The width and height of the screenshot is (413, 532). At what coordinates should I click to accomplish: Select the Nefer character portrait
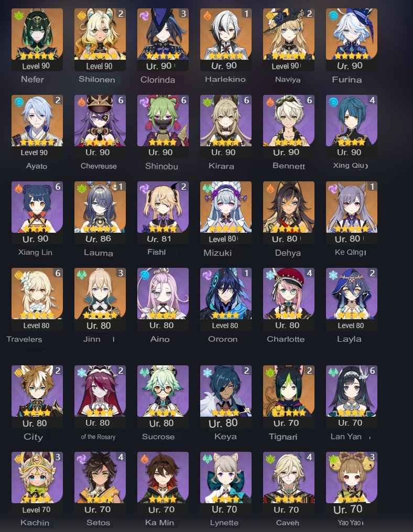pos(37,34)
